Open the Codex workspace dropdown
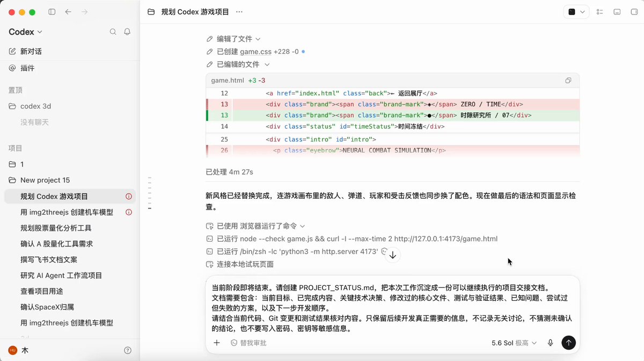The image size is (644, 361). [26, 32]
